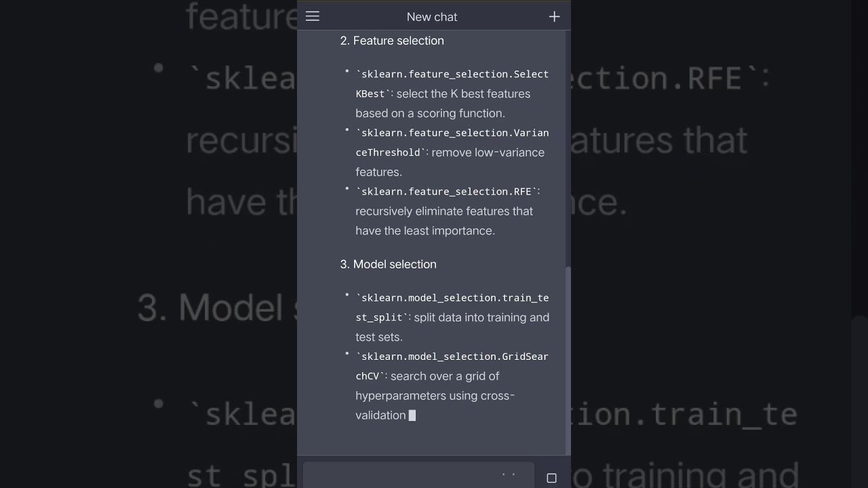Image resolution: width=868 pixels, height=488 pixels.
Task: Click the blinking text cursor after 'validation'
Action: (x=412, y=415)
